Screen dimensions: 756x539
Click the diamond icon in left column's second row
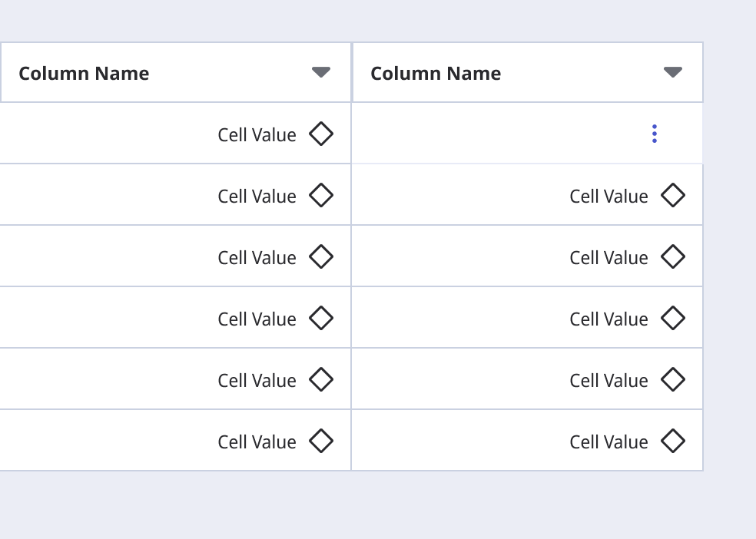tap(321, 195)
